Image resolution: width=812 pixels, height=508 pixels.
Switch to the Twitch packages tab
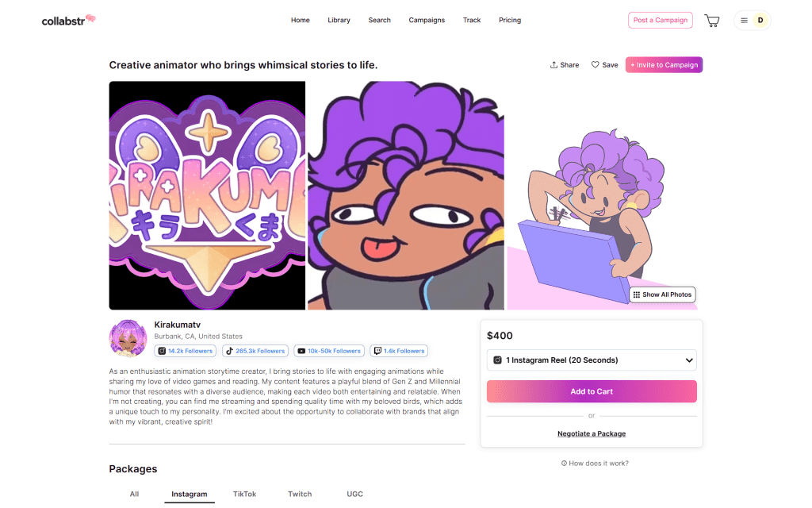[300, 494]
